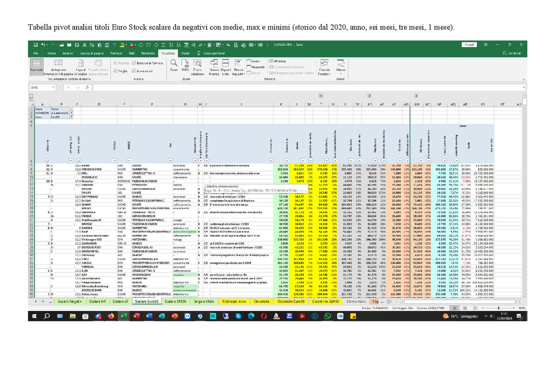The image size is (555, 392).
Task: Open the stoxx pivot filter dropdown
Action: point(71,117)
